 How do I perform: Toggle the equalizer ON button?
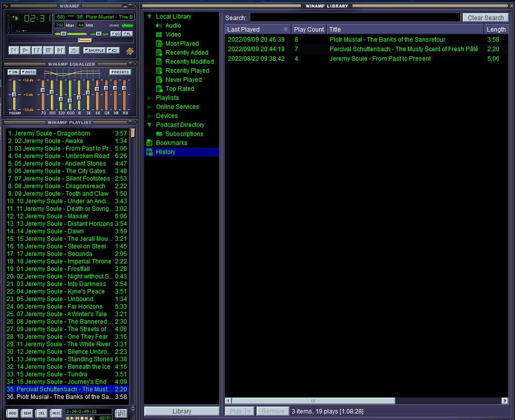(x=14, y=72)
